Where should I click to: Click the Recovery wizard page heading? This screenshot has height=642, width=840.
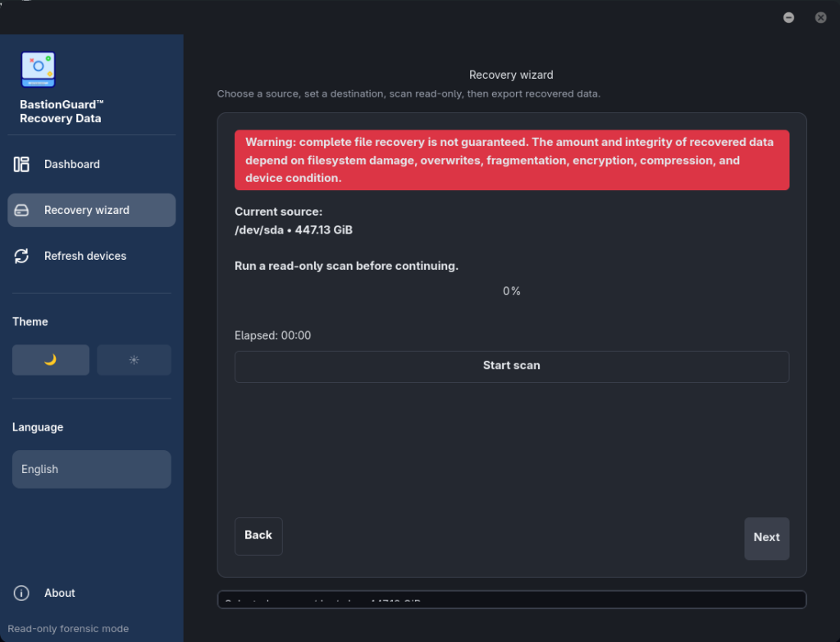coord(511,75)
